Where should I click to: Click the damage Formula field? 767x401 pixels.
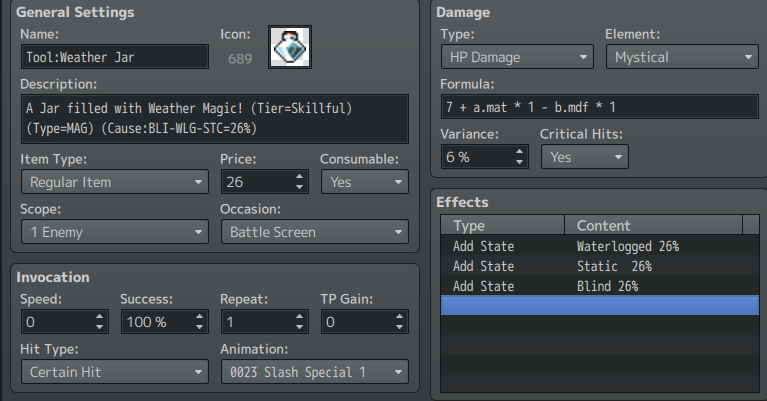(x=600, y=107)
